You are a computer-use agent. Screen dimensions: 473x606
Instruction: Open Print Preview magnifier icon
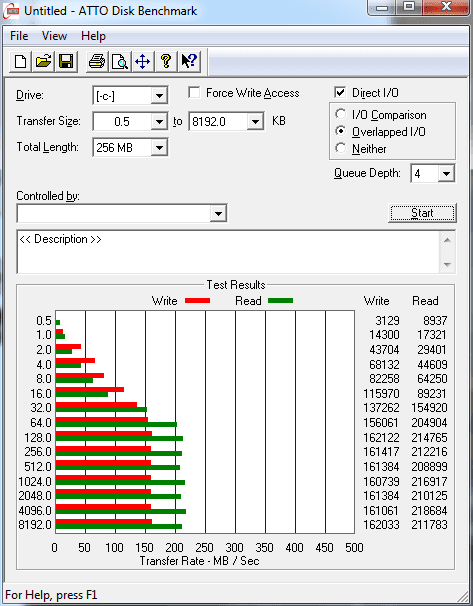click(120, 61)
